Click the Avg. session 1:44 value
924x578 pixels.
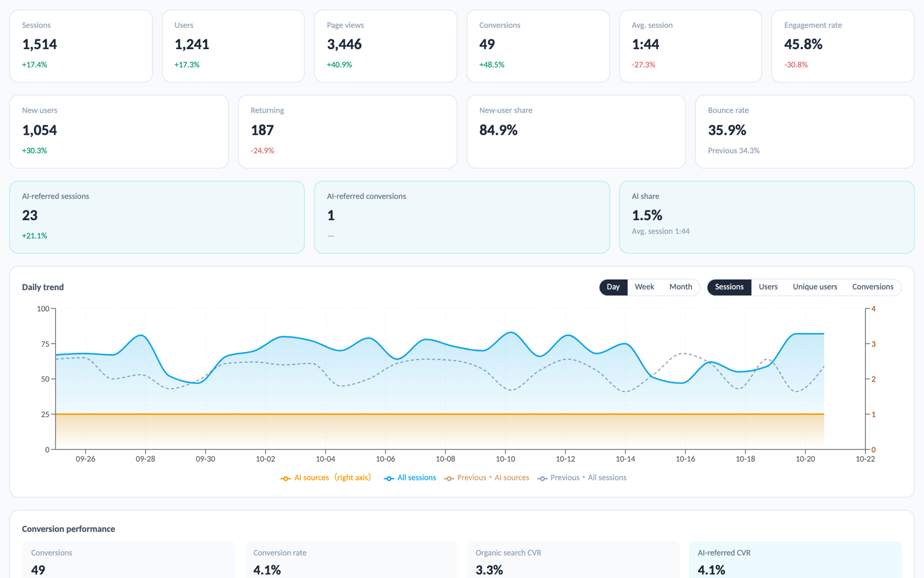(646, 45)
